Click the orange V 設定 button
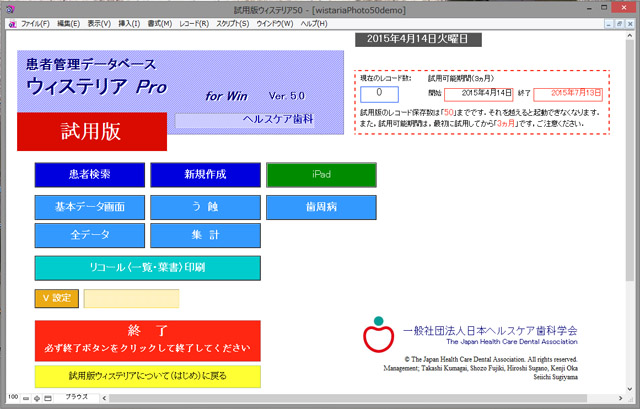The width and height of the screenshot is (640, 409). point(55,298)
